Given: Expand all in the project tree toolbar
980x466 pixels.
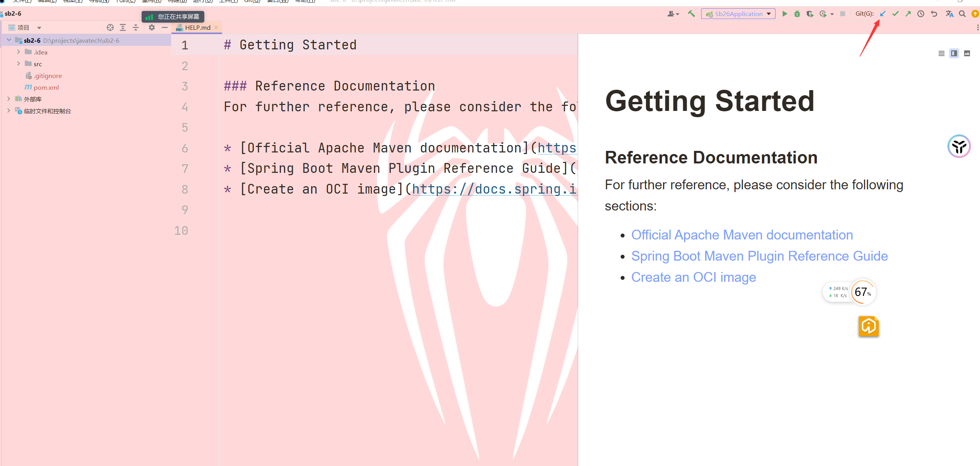Looking at the screenshot, I should click(x=123, y=27).
